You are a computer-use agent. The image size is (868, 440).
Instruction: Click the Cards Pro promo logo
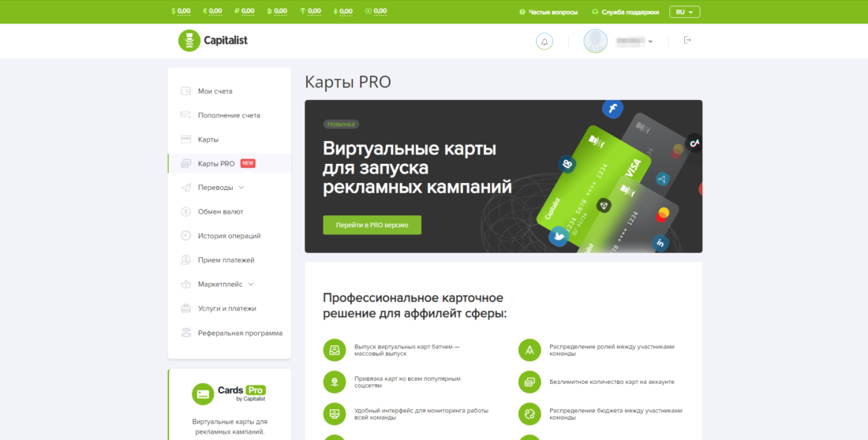pyautogui.click(x=229, y=393)
